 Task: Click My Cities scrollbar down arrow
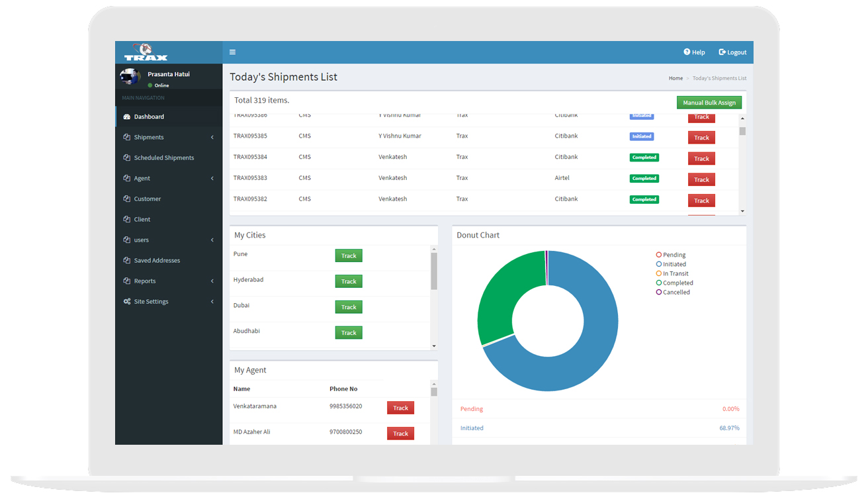434,346
